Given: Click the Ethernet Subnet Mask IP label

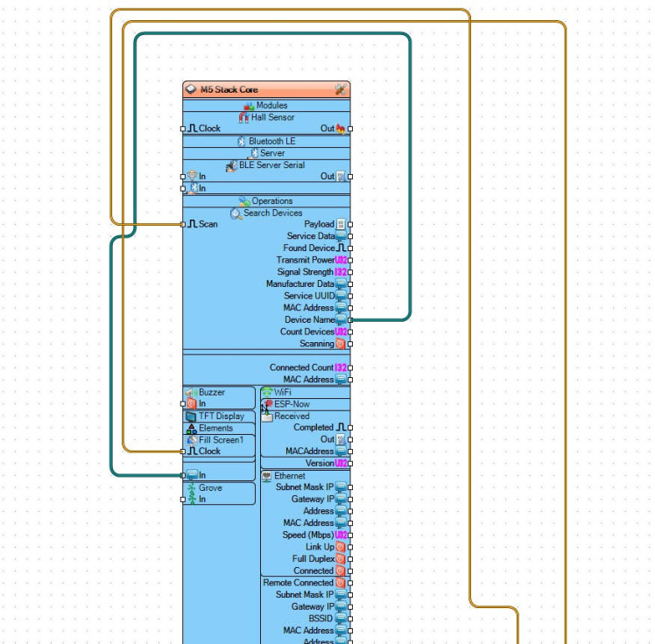Looking at the screenshot, I should click(305, 487).
